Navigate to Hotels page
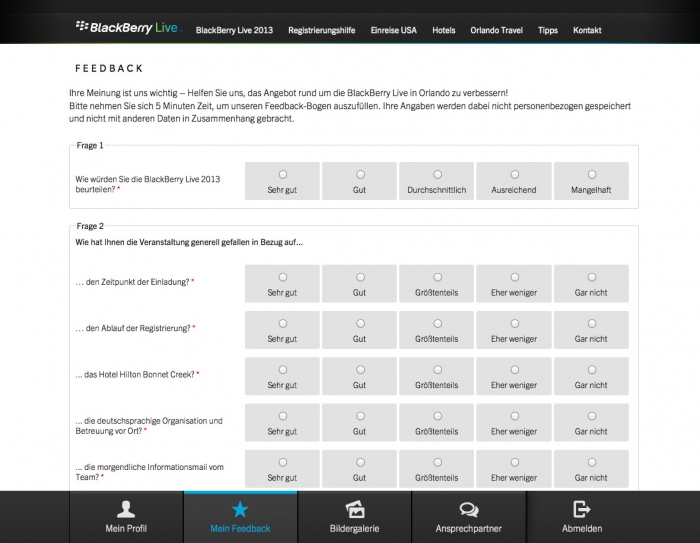The image size is (700, 543). click(443, 30)
